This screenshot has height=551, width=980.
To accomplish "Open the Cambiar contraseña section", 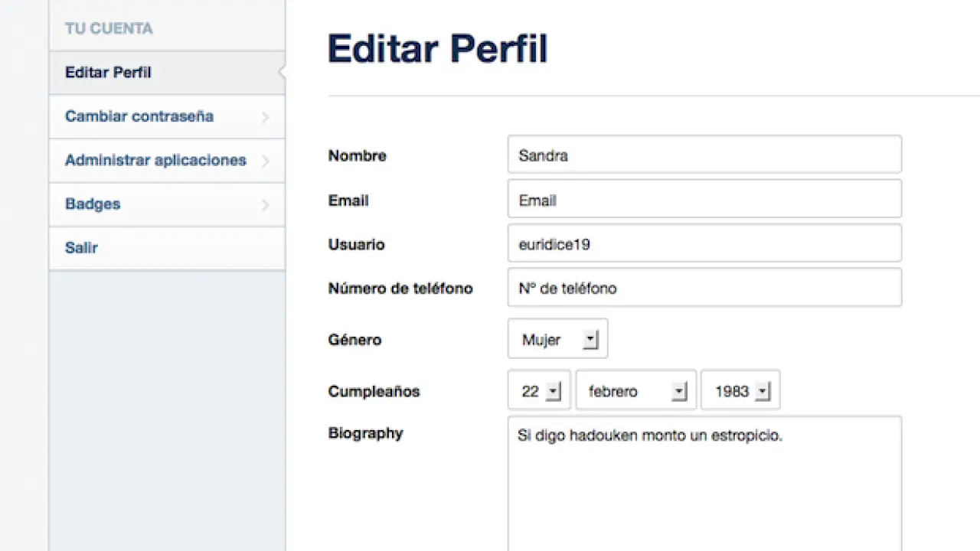I will 139,116.
